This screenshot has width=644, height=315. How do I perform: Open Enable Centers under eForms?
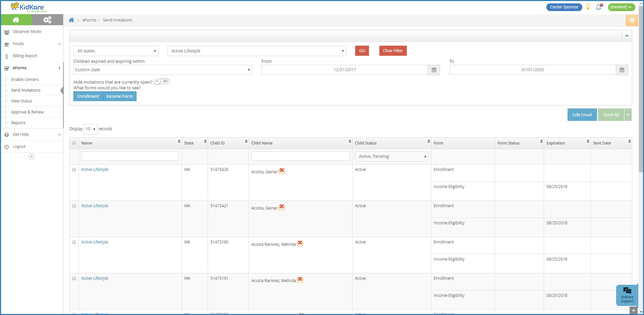25,80
